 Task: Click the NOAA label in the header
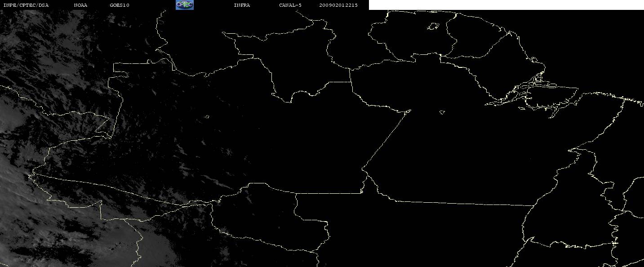coord(81,5)
